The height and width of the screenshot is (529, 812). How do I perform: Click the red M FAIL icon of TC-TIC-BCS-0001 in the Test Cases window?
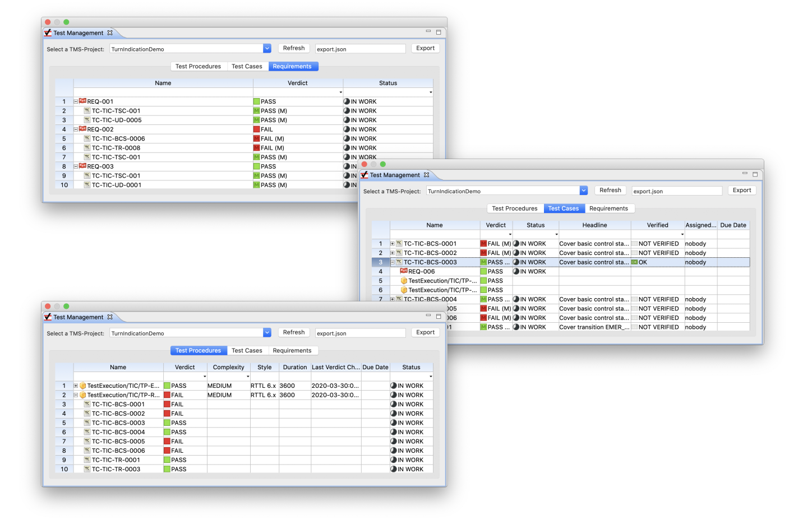click(x=483, y=244)
